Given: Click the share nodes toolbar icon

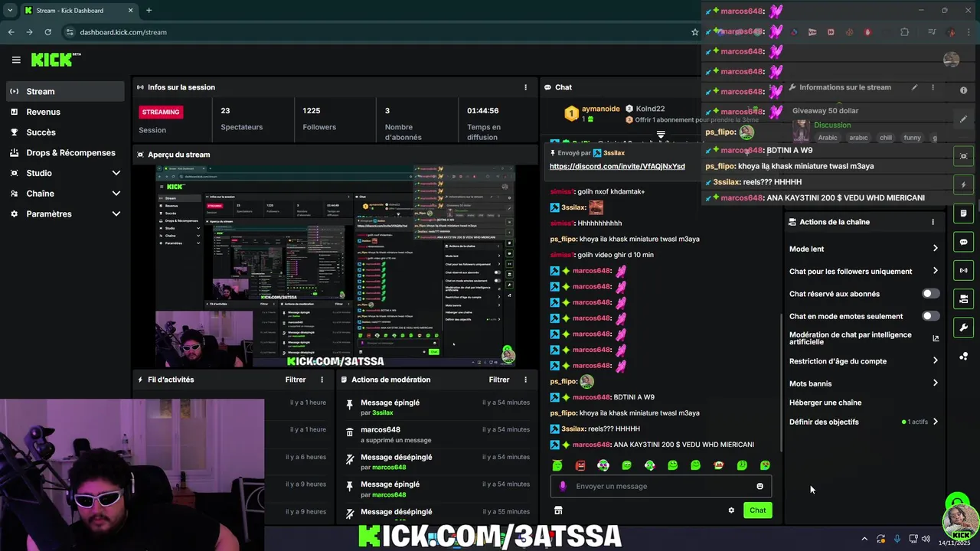Looking at the screenshot, I should pyautogui.click(x=963, y=356).
